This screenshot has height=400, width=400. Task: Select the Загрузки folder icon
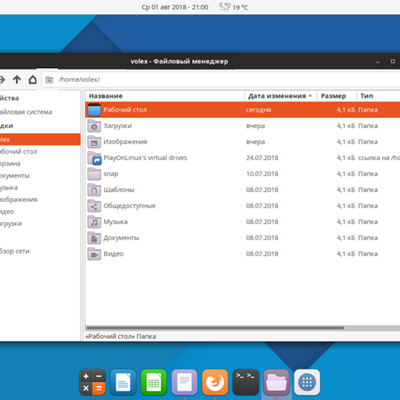(94, 126)
